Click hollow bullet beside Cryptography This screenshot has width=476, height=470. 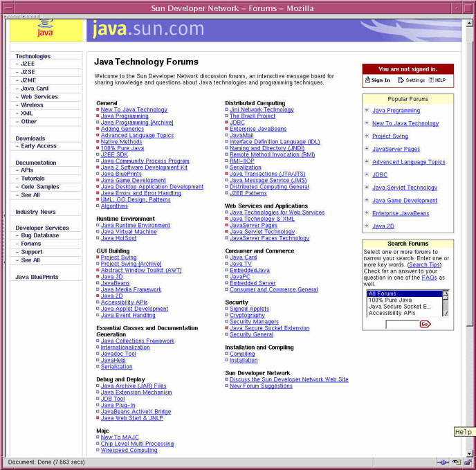point(226,315)
